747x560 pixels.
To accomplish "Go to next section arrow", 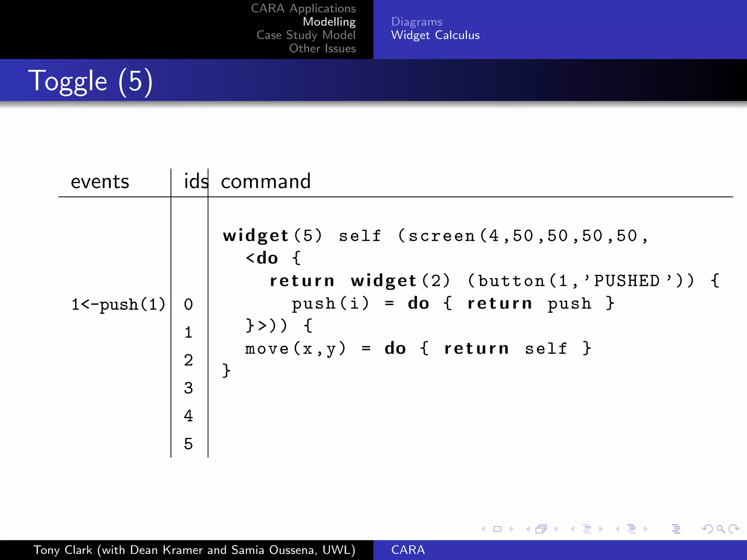I will tap(646, 529).
